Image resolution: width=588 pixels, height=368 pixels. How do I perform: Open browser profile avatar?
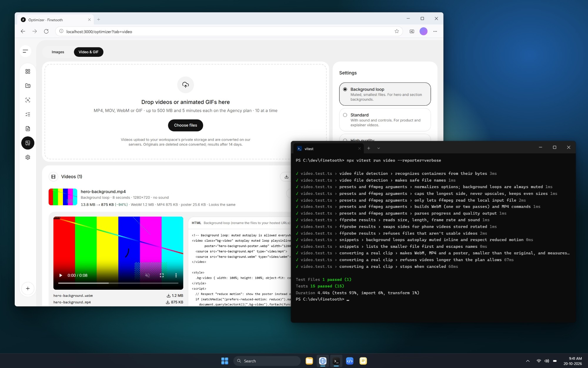click(423, 31)
